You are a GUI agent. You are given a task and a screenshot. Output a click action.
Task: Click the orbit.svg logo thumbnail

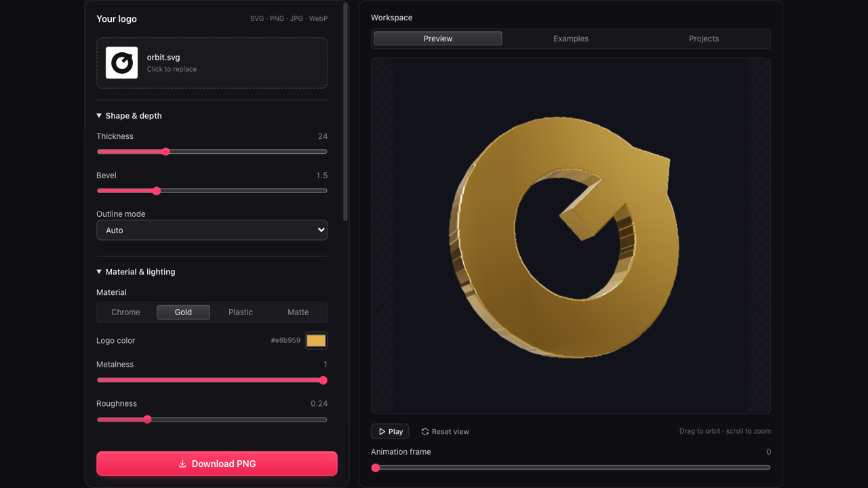click(122, 63)
